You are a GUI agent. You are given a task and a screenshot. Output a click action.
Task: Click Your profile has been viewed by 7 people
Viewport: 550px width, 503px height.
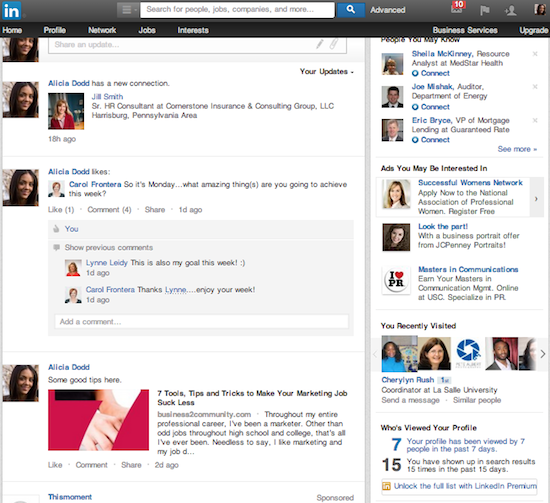pyautogui.click(x=465, y=445)
